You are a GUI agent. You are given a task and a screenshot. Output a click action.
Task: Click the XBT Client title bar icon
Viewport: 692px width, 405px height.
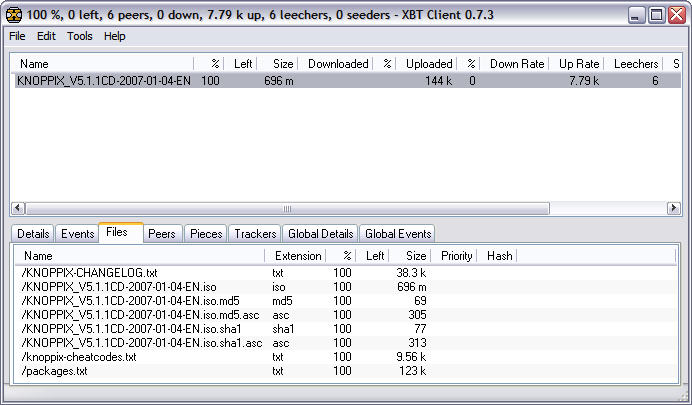coord(14,15)
